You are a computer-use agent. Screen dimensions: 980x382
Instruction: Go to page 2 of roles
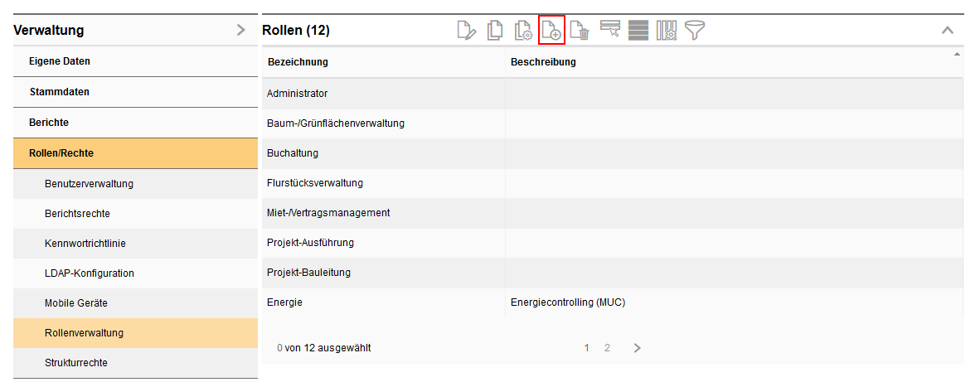(x=607, y=348)
